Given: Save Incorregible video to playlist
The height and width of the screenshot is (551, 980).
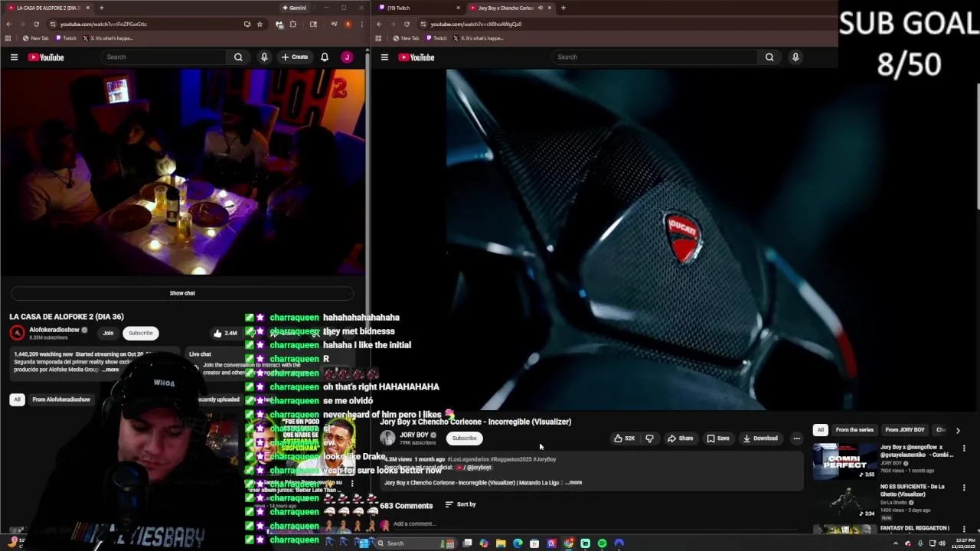Looking at the screenshot, I should 717,439.
